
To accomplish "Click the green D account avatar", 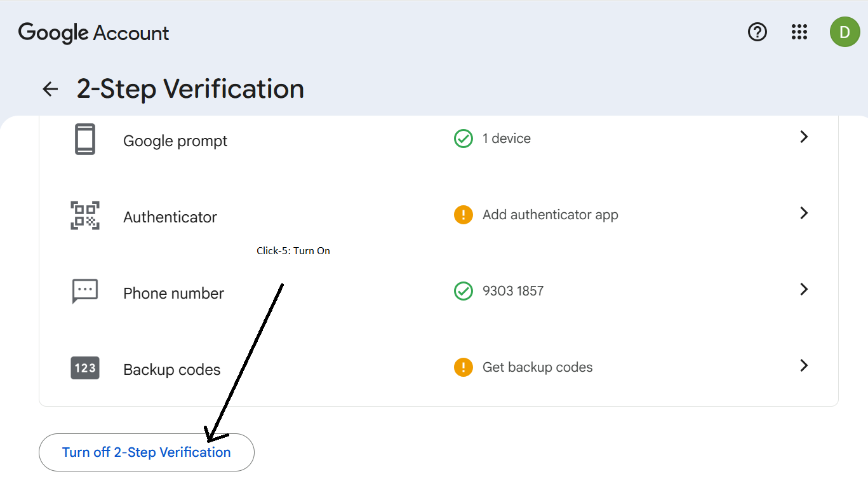I will click(x=845, y=32).
